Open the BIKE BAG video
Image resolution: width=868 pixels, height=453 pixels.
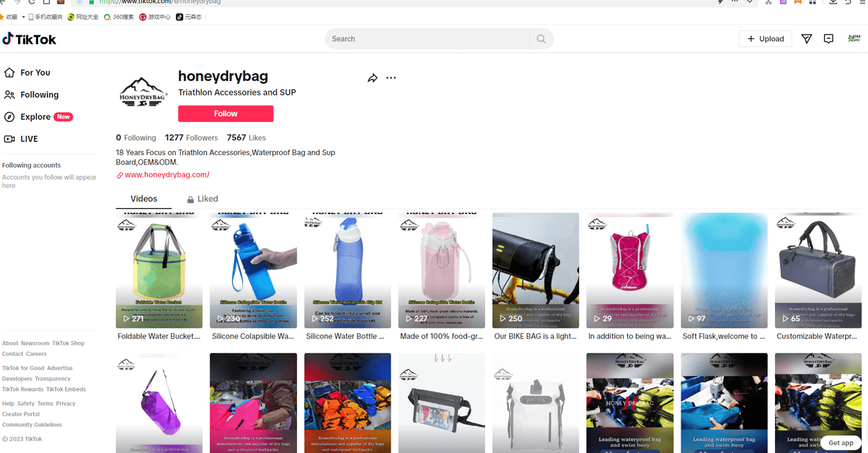click(x=535, y=270)
